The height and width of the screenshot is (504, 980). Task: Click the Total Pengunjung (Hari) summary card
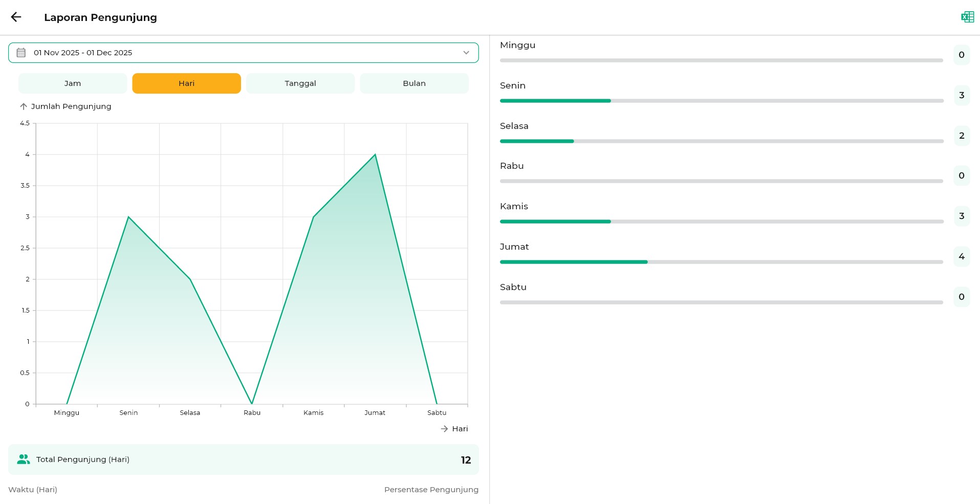pyautogui.click(x=243, y=459)
